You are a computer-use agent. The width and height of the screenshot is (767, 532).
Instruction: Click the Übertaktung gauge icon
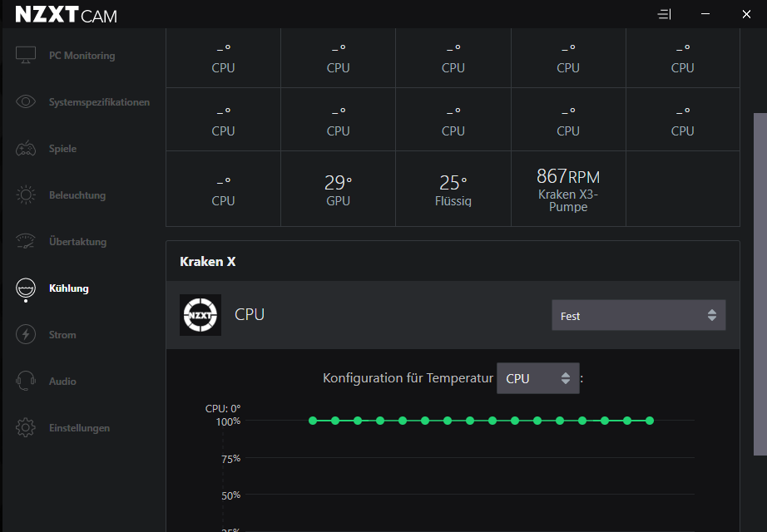tap(26, 241)
